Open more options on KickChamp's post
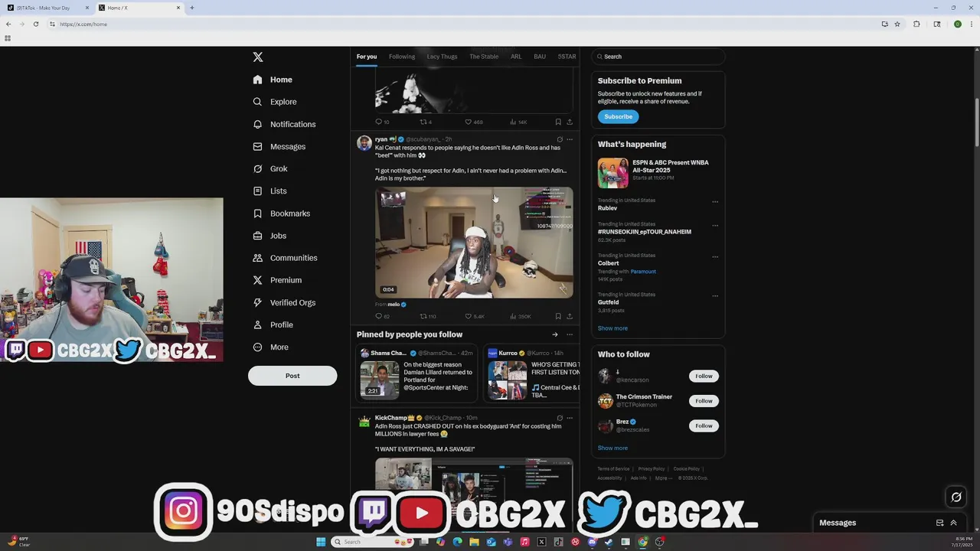The image size is (980, 551). click(x=569, y=418)
